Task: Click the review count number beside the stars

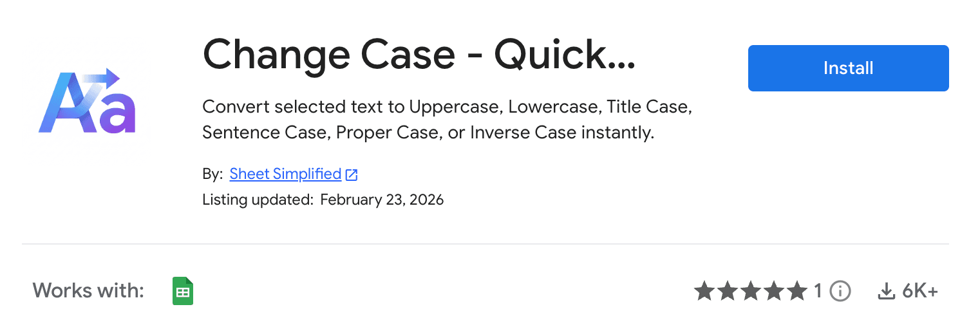Action: (818, 292)
